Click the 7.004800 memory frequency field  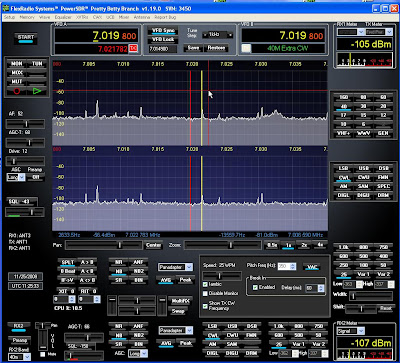pyautogui.click(x=163, y=49)
